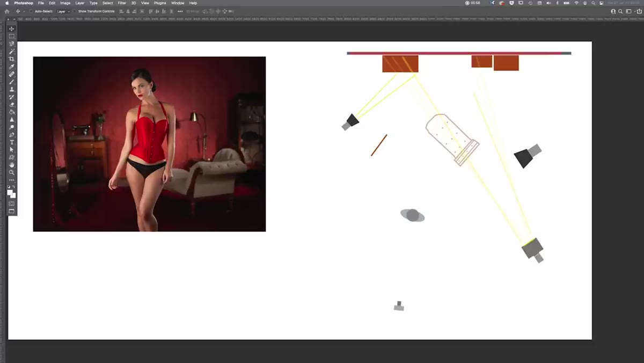
Task: Select the Pen tool
Action: 12,134
